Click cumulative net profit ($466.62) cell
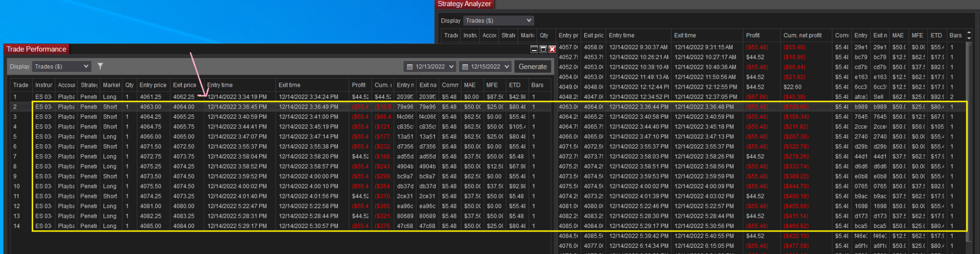 pyautogui.click(x=796, y=226)
